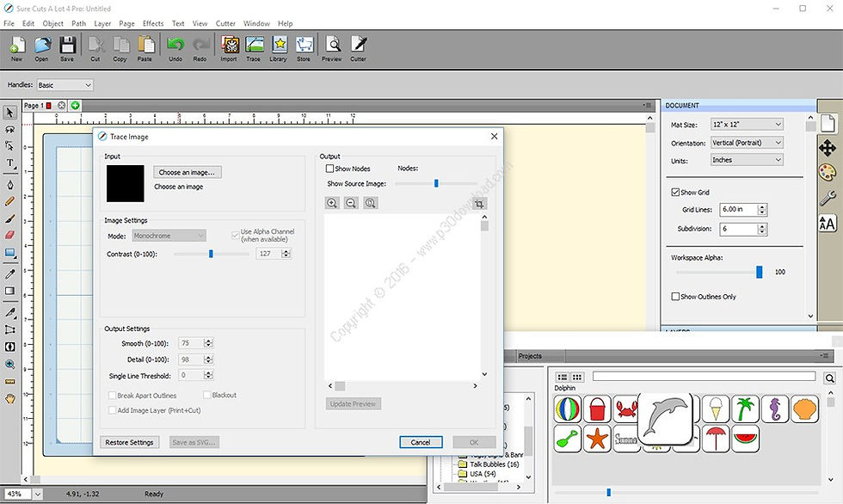Open the Mode Monochrome dropdown
Viewport: 843px width, 504px height.
[169, 236]
